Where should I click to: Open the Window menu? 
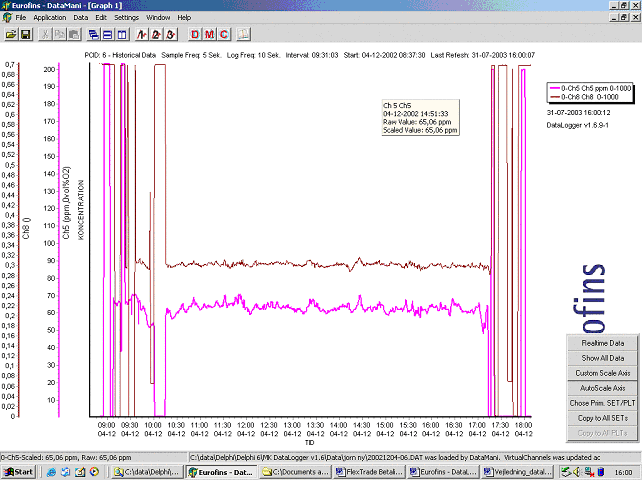pos(158,18)
